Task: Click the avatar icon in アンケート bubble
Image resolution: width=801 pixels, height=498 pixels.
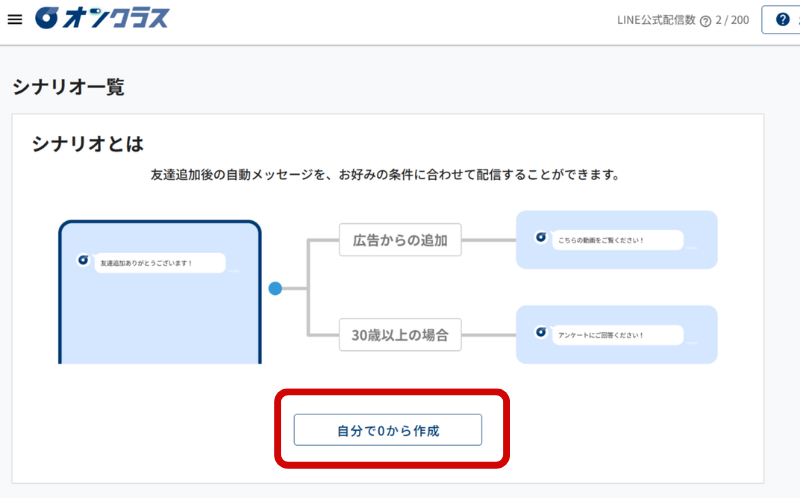Action: 540,332
